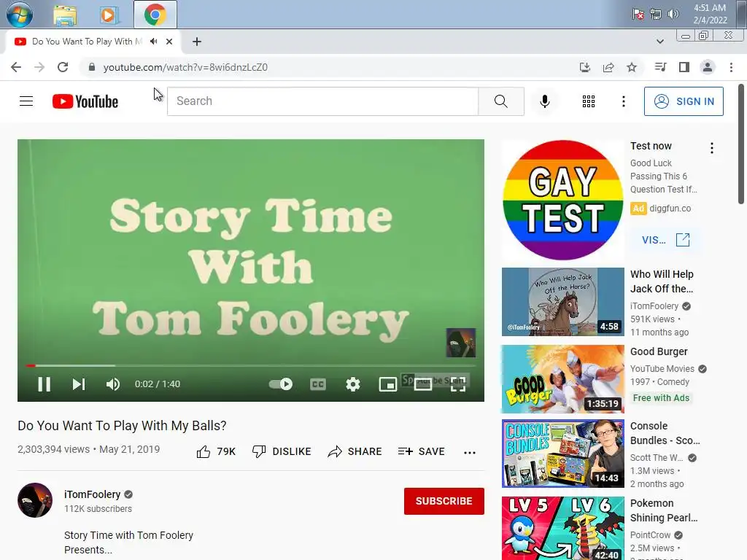
Task: Go to YouTube home via logo
Action: pos(85,101)
